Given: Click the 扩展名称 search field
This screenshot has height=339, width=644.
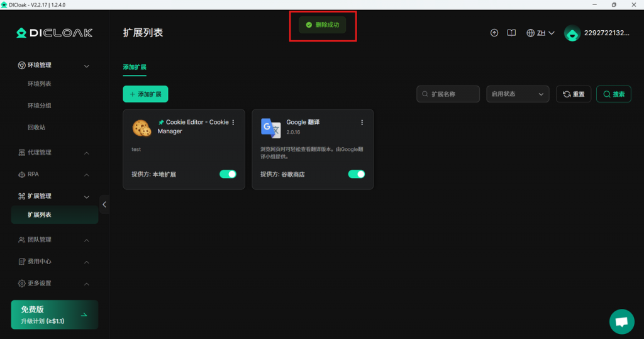Looking at the screenshot, I should pos(448,94).
